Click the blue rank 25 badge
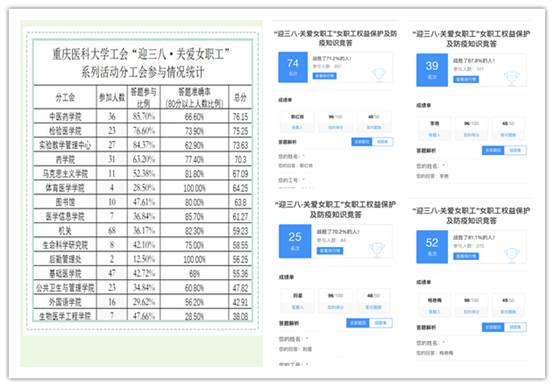Viewport: 554px width, 387px height. 295,241
